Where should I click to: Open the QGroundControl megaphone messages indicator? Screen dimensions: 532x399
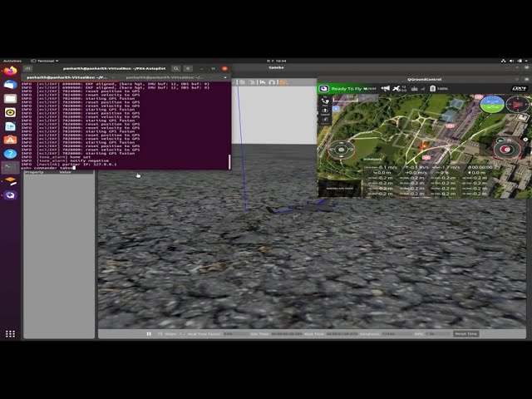tap(386, 89)
